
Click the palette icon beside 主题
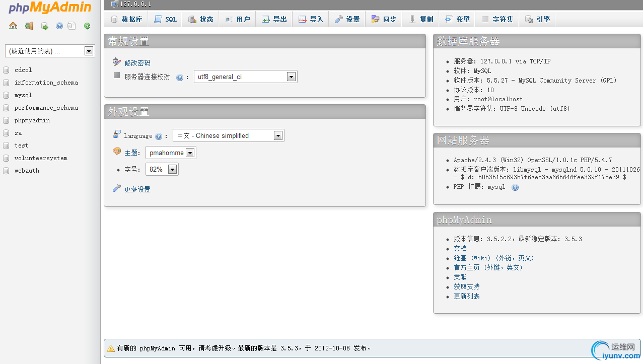(x=117, y=151)
